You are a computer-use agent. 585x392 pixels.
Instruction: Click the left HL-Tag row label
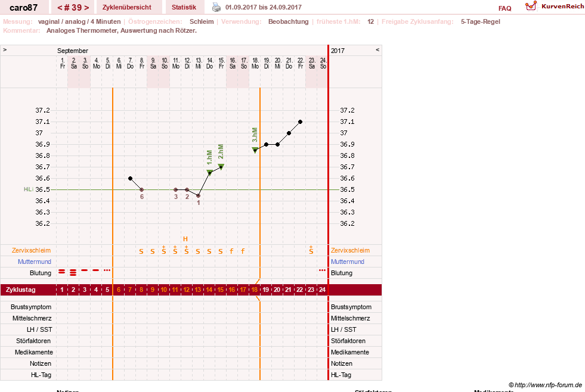(41, 375)
